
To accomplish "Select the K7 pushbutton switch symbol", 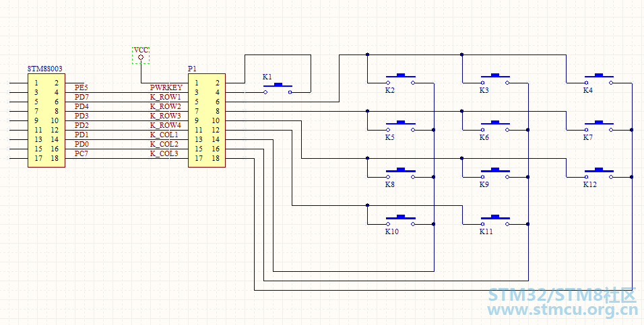I will click(599, 127).
